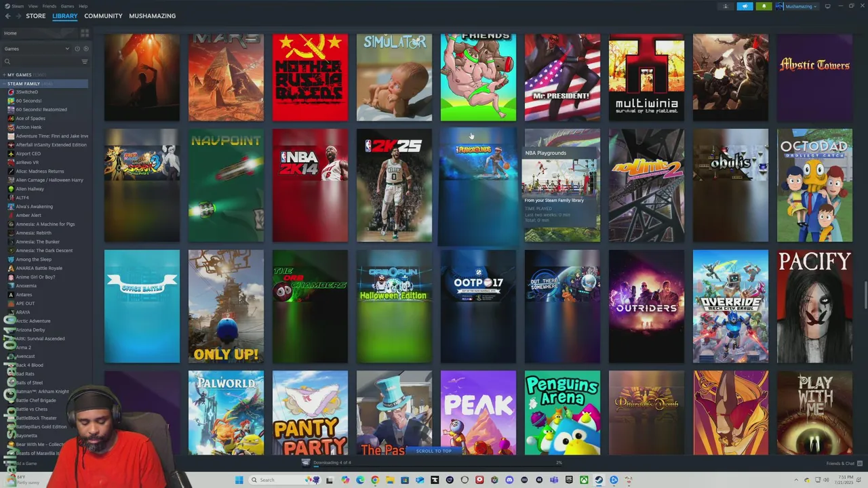Select the LIBRARY tab
The image size is (868, 488).
click(x=65, y=16)
